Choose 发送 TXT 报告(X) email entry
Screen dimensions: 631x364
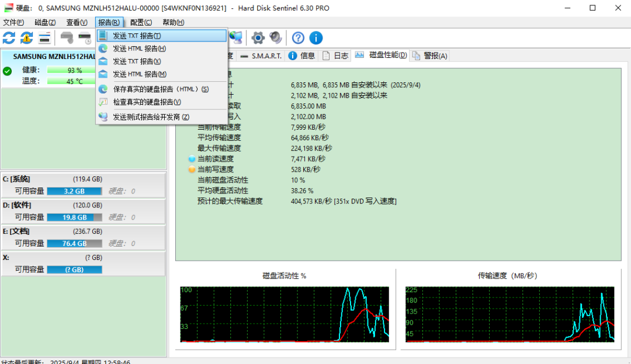click(162, 61)
